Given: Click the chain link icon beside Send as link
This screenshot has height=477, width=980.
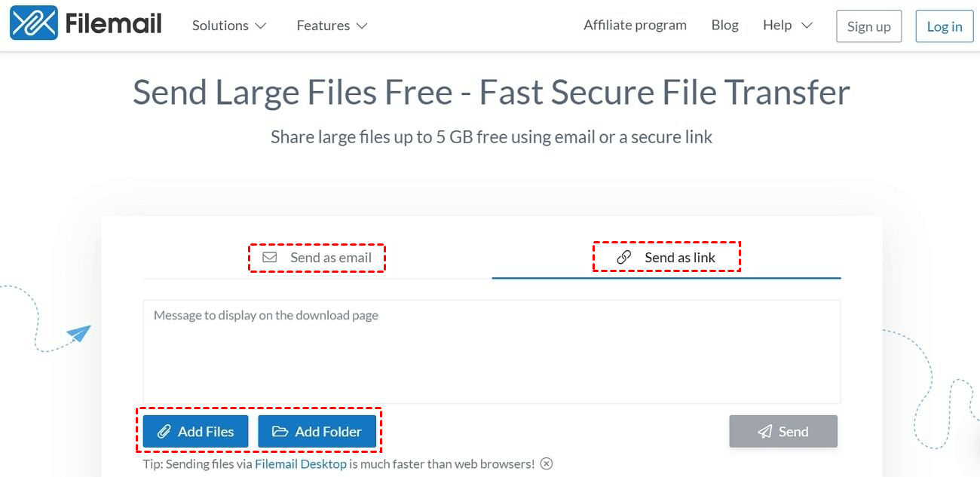Looking at the screenshot, I should coord(623,258).
